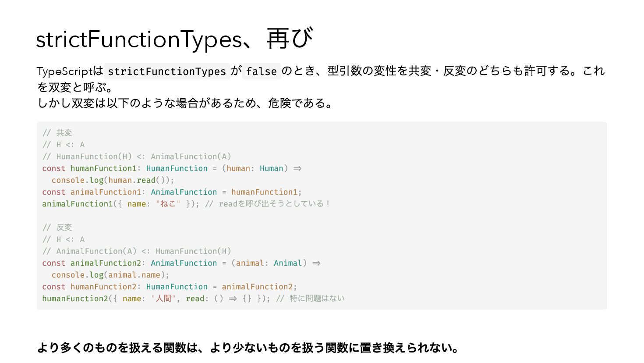
Task: Click the "// 反変" comment in the code
Action: (x=57, y=228)
